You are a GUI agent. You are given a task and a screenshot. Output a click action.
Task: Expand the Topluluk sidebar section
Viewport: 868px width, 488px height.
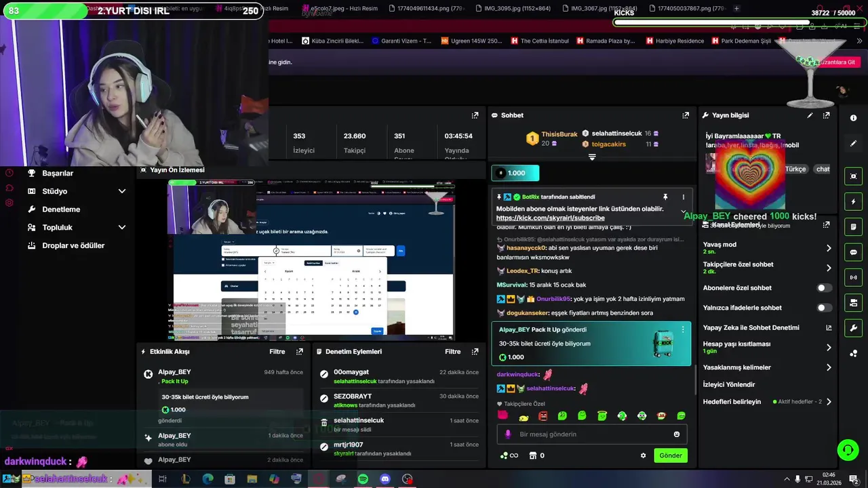(122, 228)
